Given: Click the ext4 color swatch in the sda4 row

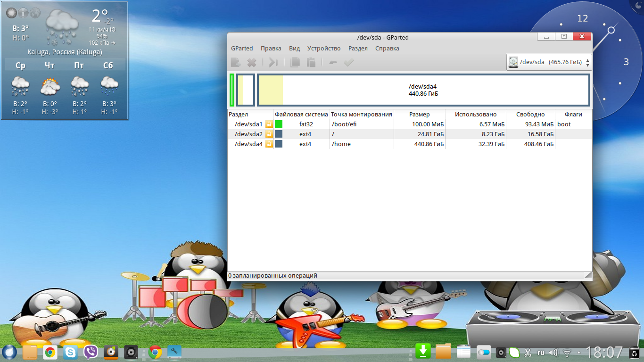Looking at the screenshot, I should click(279, 144).
